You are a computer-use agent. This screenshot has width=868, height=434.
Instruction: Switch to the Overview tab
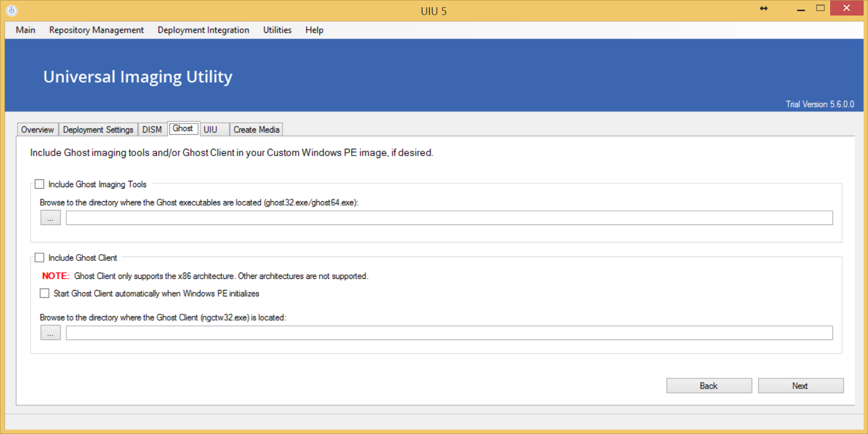click(x=37, y=130)
